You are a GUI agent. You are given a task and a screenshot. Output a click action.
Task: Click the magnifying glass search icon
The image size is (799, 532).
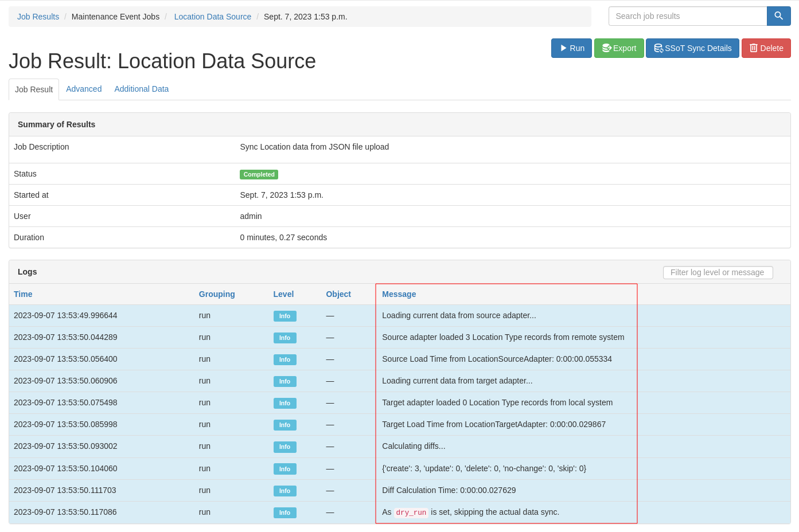pos(778,16)
